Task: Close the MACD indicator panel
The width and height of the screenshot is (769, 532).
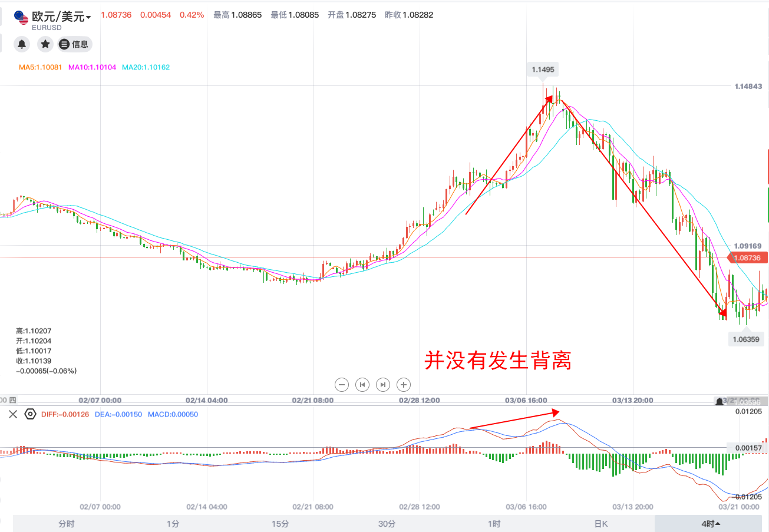Action: tap(13, 414)
